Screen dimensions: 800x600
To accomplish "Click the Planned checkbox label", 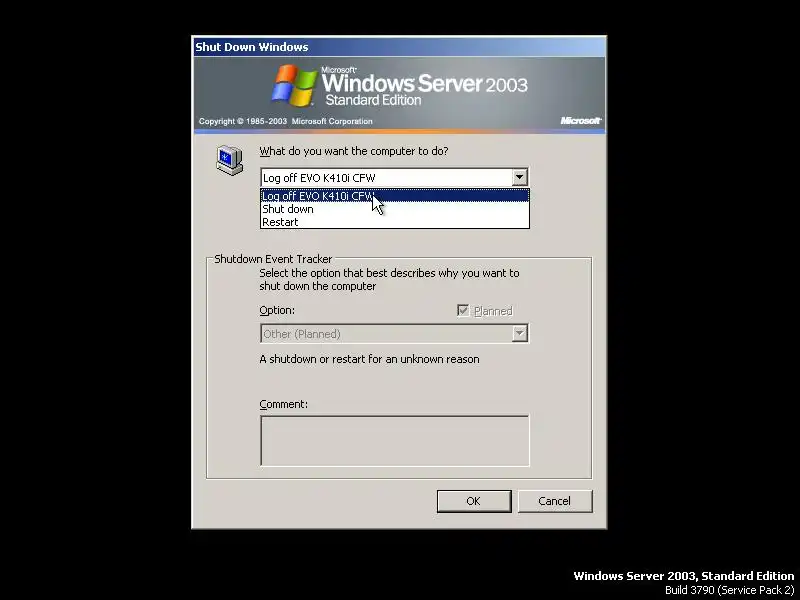I will point(493,311).
